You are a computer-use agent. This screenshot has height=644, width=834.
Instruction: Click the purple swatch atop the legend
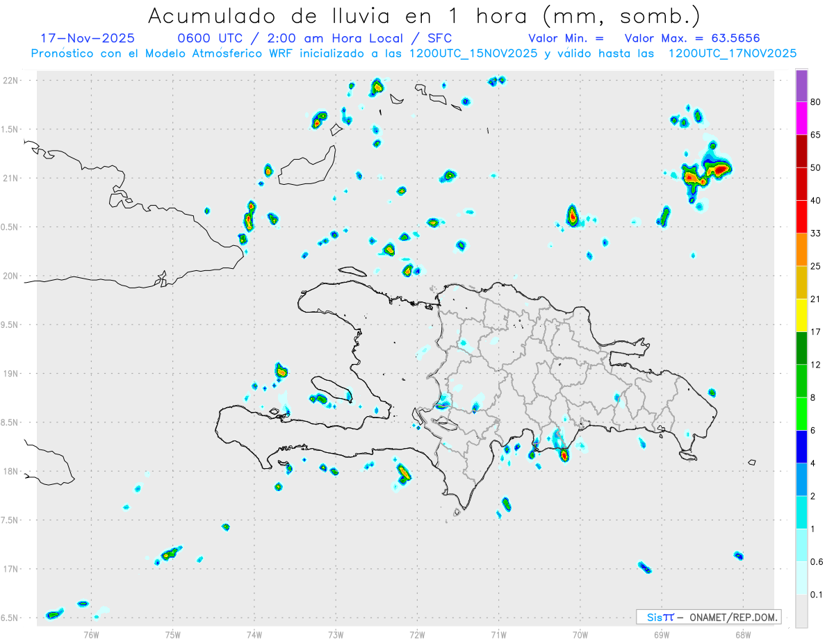point(801,86)
